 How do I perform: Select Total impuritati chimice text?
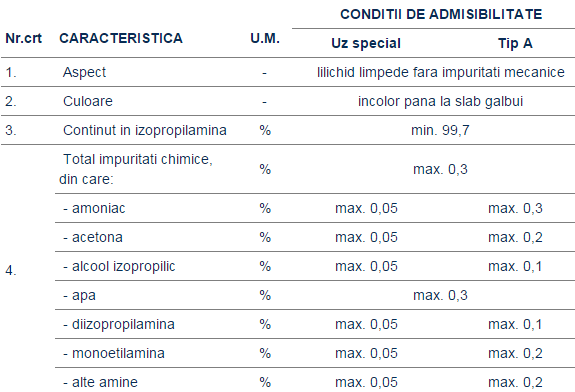[138, 160]
